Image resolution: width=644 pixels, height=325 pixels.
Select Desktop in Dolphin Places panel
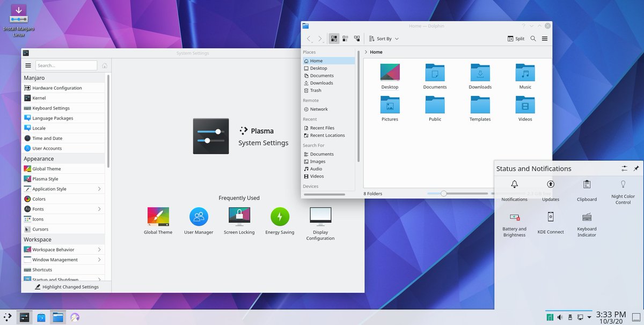(x=328, y=68)
